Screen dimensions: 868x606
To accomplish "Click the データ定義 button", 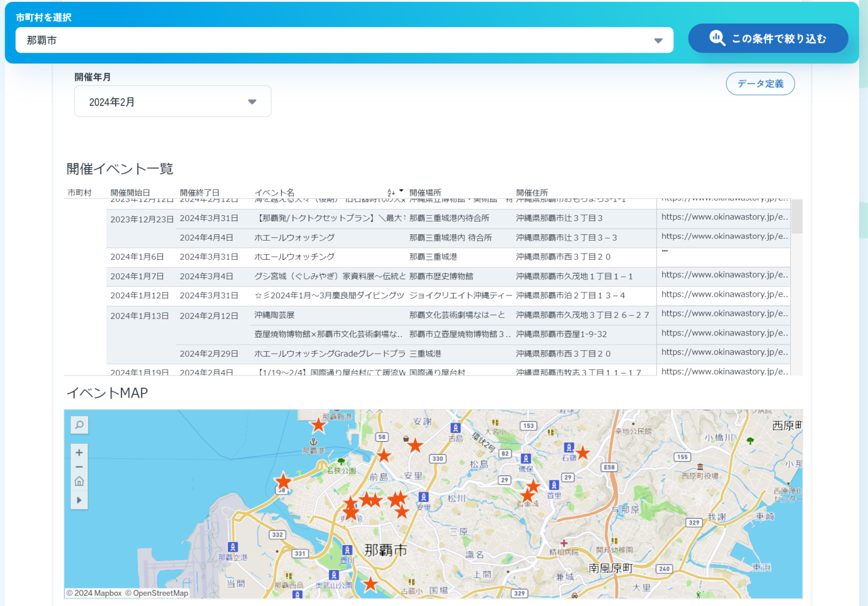I will tap(760, 84).
